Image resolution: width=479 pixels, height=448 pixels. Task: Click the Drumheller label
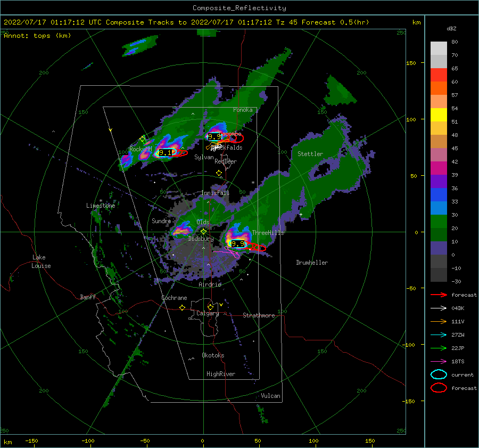coord(312,263)
